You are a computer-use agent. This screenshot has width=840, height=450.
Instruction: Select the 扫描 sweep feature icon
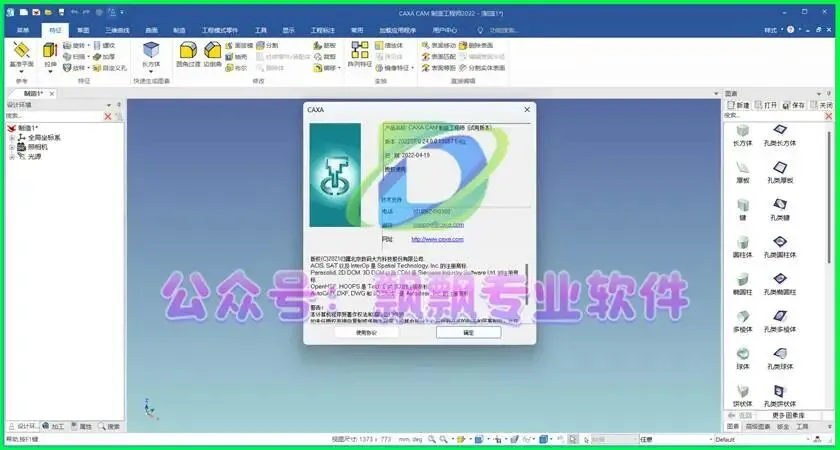click(x=67, y=57)
